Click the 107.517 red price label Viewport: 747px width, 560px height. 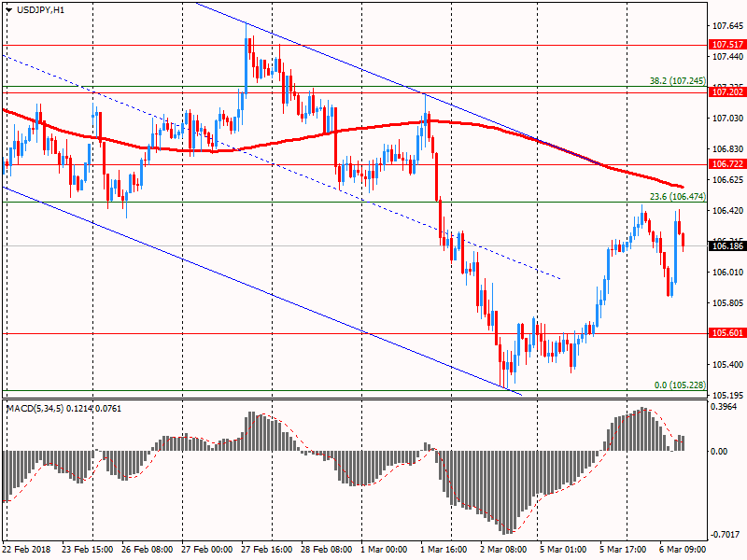[x=727, y=44]
